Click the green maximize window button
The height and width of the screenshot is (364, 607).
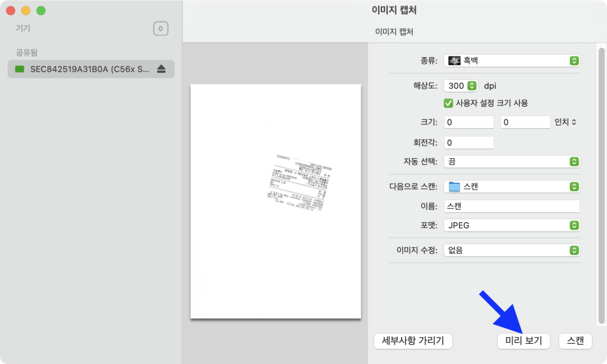(41, 11)
